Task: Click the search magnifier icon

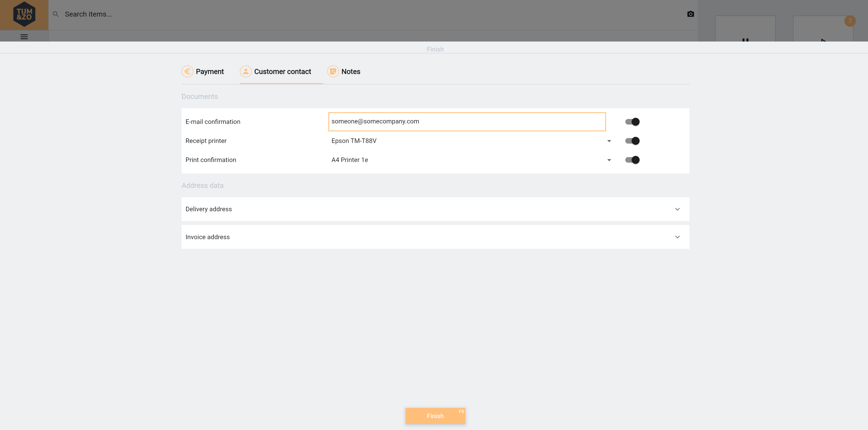Action: [56, 14]
